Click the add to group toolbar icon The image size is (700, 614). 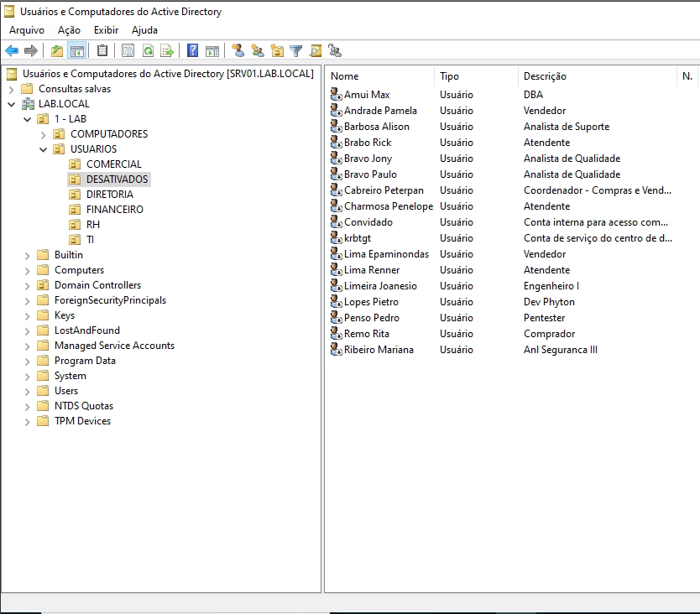(x=335, y=51)
